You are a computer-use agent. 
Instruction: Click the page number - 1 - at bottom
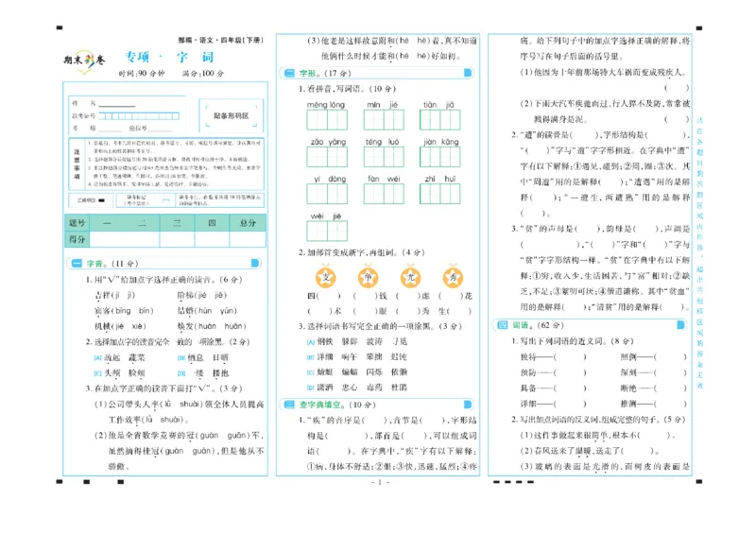380,482
